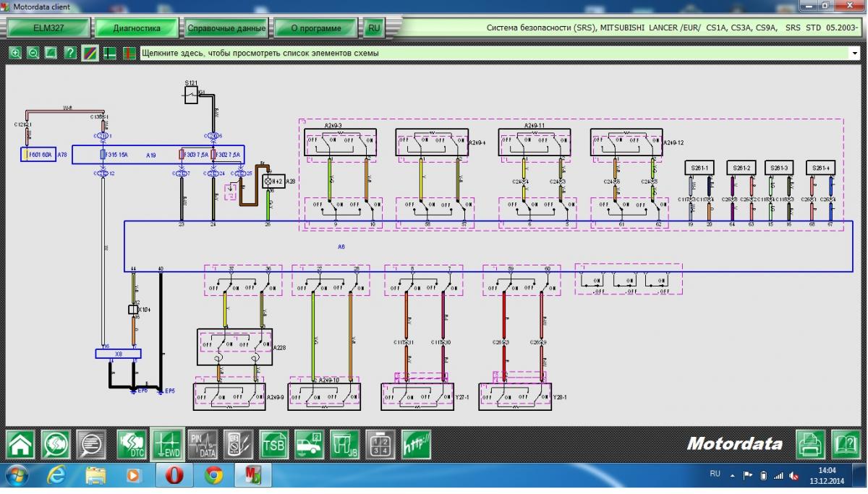The height and width of the screenshot is (494, 868).
Task: Open the connector pinout icon
Action: (380, 444)
